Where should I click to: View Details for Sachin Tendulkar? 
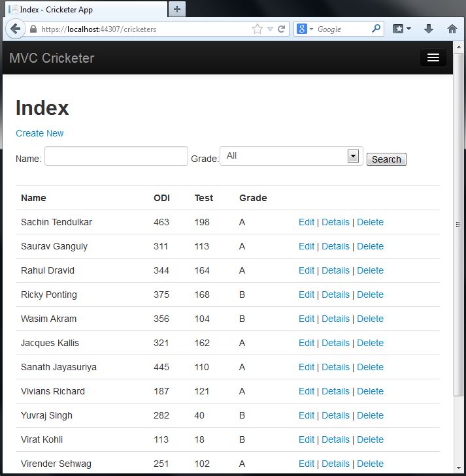[x=335, y=222]
